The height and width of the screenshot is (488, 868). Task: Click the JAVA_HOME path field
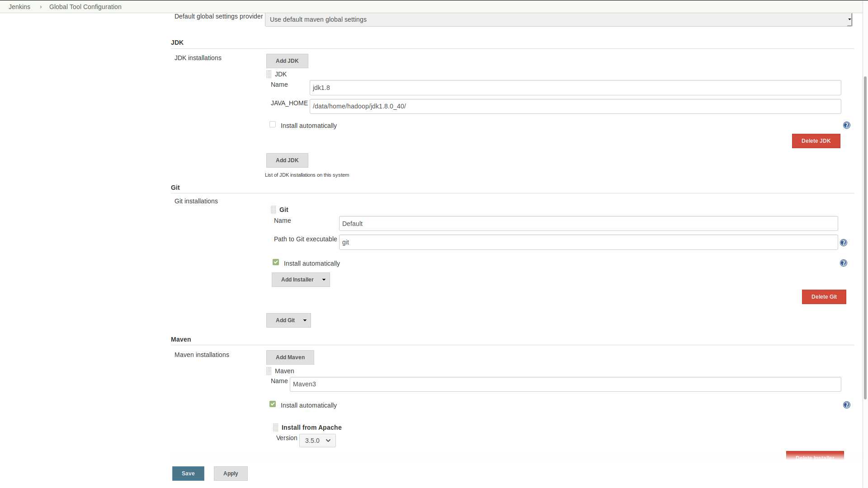pyautogui.click(x=575, y=106)
